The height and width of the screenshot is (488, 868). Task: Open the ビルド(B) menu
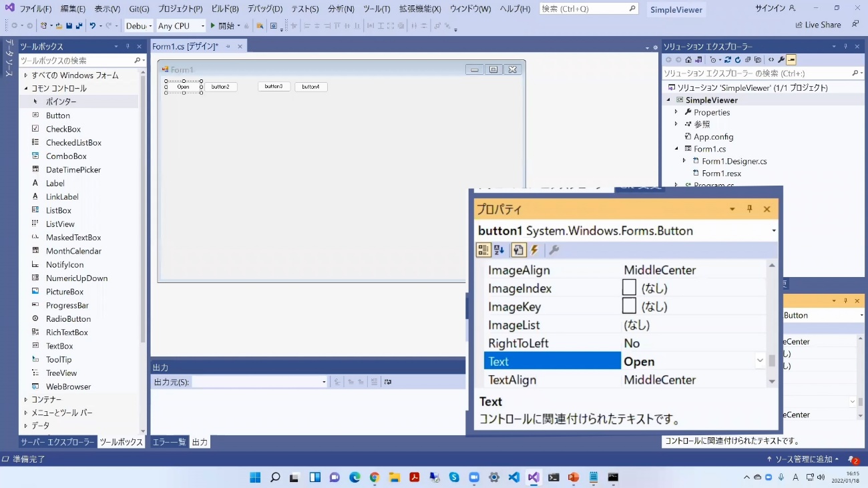pyautogui.click(x=224, y=9)
